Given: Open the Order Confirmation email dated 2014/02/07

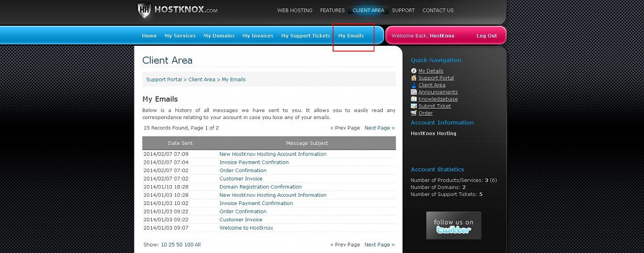Looking at the screenshot, I should [x=242, y=170].
